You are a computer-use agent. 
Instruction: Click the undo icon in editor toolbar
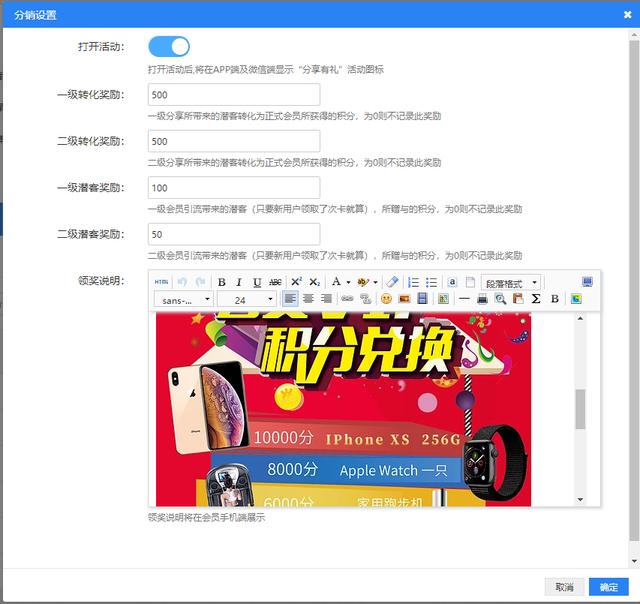click(182, 282)
